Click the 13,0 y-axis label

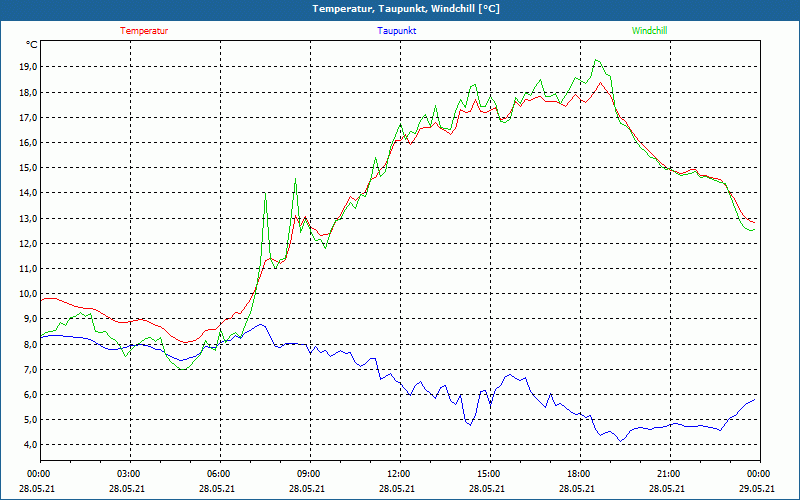[28, 218]
